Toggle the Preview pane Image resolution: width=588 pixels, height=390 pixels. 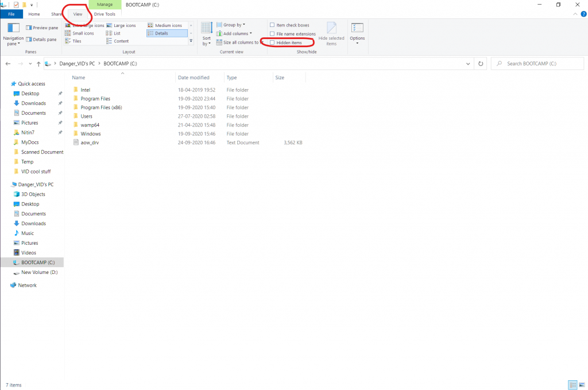point(42,28)
